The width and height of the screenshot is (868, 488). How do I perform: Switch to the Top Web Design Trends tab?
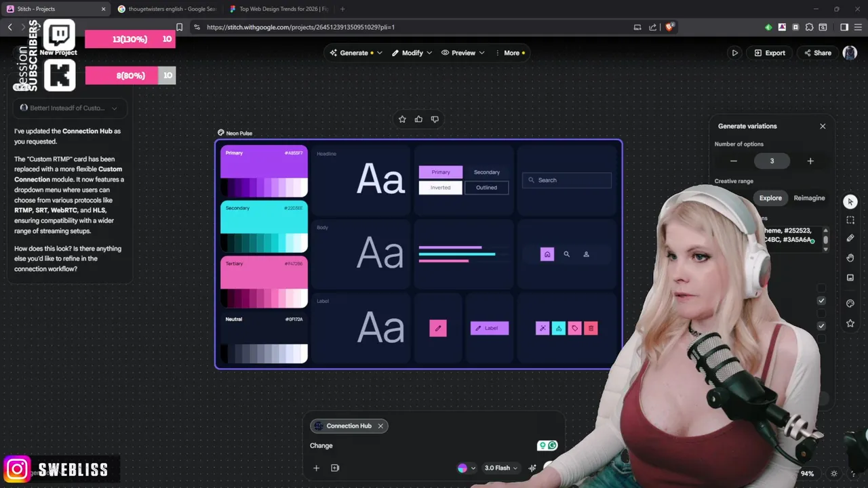tap(278, 9)
